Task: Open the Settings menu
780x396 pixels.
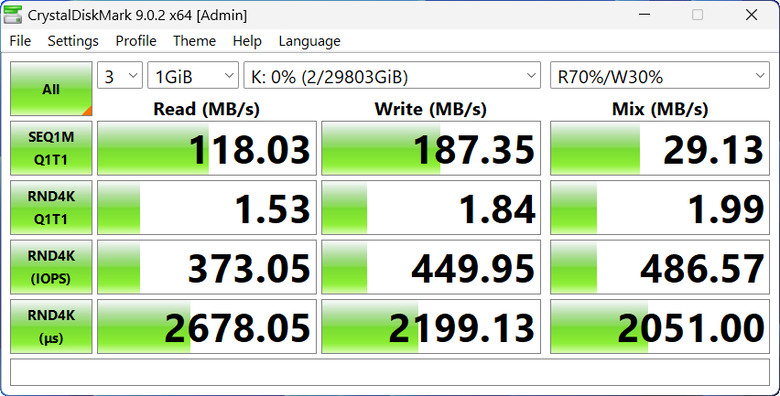Action: 73,41
